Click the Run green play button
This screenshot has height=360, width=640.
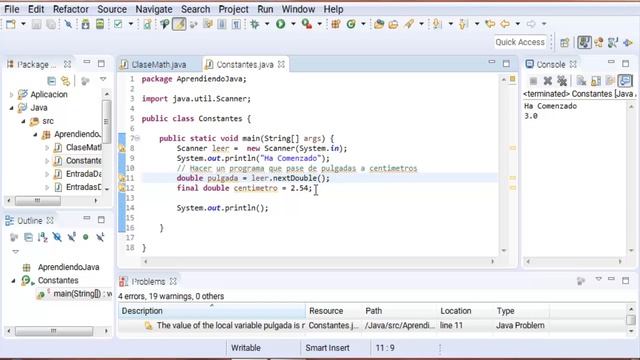click(280, 24)
